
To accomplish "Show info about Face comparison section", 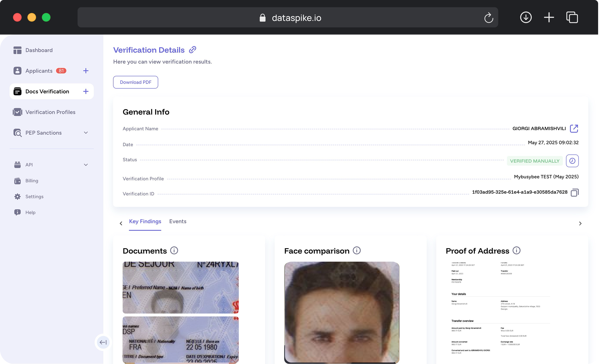I will (x=356, y=250).
